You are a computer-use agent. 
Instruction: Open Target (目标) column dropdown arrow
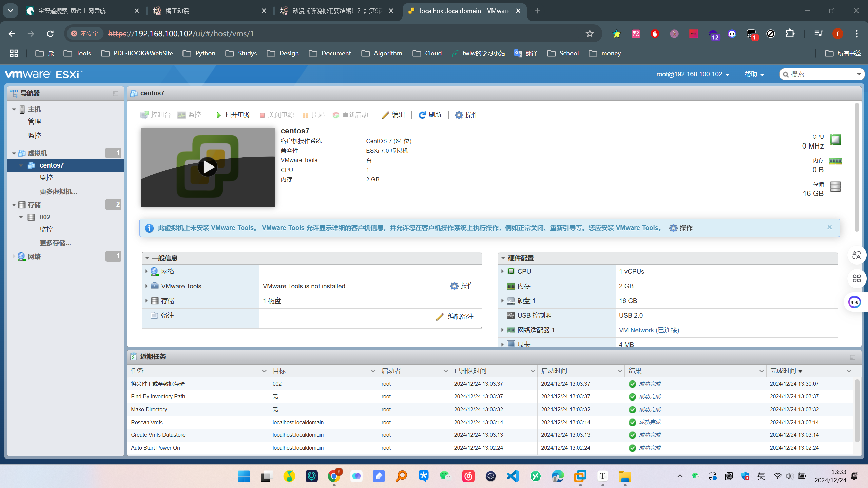(373, 371)
